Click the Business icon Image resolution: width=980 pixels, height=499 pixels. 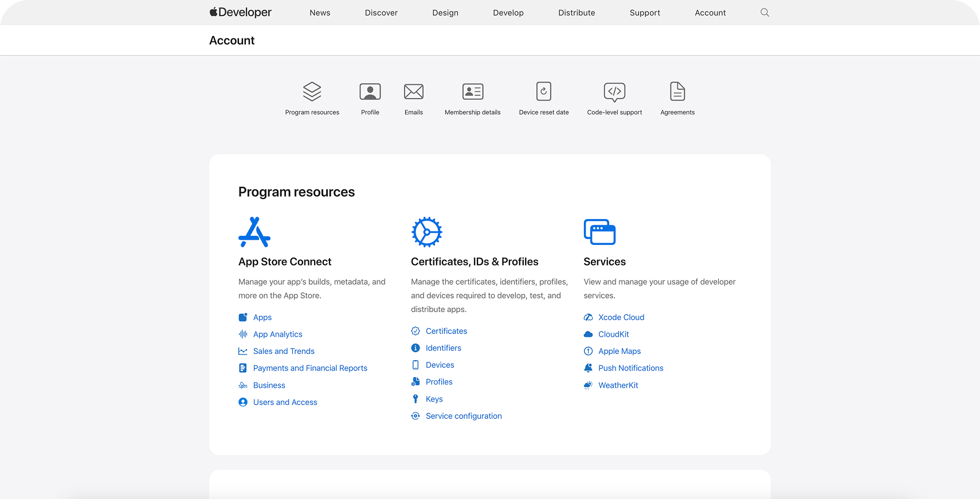pos(243,385)
